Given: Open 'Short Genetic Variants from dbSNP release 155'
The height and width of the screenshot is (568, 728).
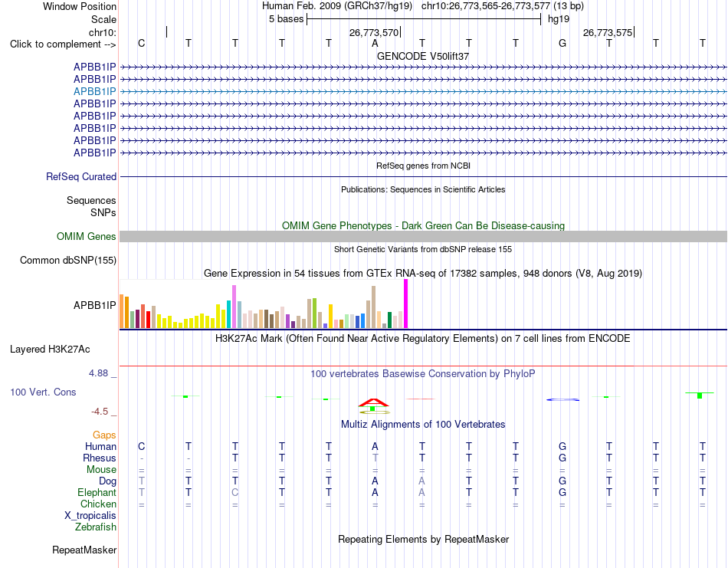Looking at the screenshot, I should (x=423, y=249).
